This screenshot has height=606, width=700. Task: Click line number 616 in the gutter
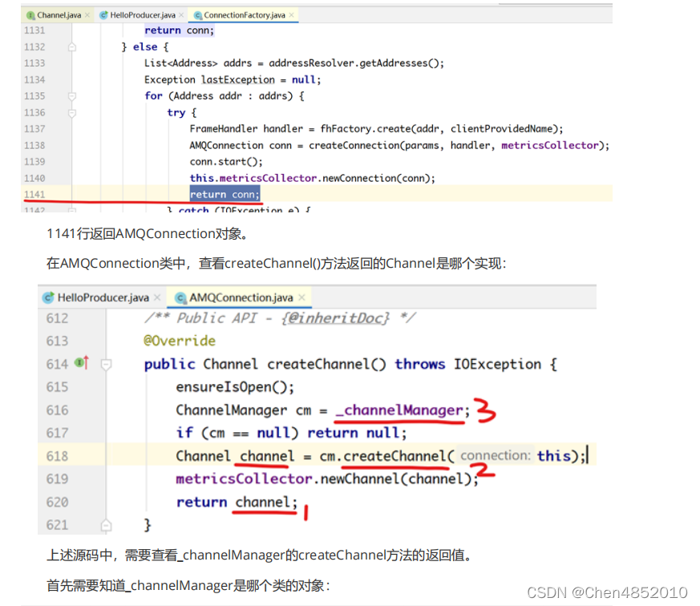click(x=57, y=410)
